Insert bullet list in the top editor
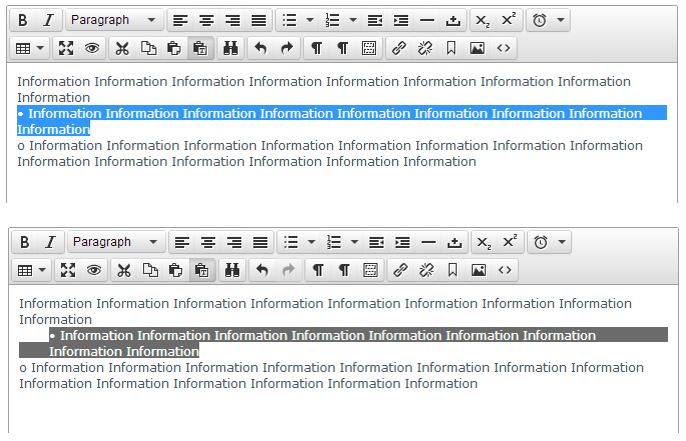This screenshot has height=441, width=686. pos(290,20)
